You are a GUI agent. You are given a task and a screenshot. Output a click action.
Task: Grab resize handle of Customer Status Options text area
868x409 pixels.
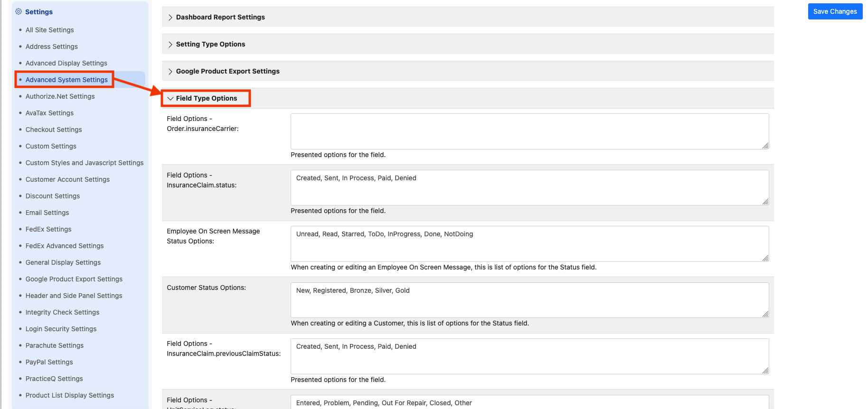click(x=765, y=314)
